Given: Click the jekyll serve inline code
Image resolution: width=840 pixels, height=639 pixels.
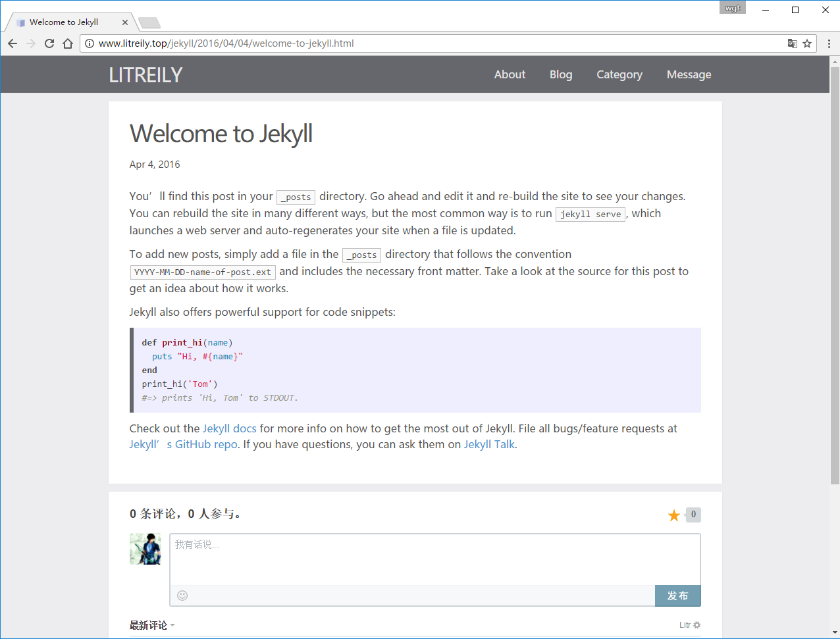Looking at the screenshot, I should pyautogui.click(x=591, y=214).
